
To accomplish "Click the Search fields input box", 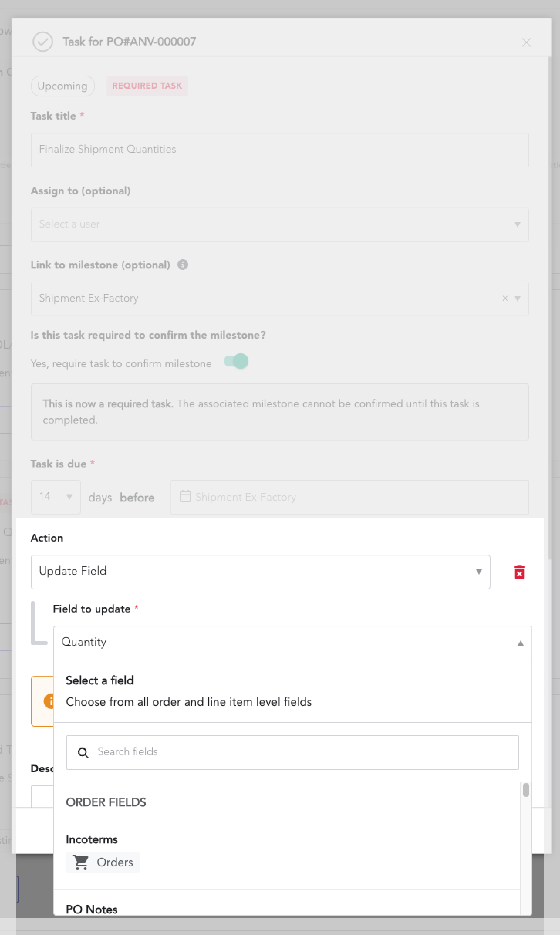I will pos(293,752).
